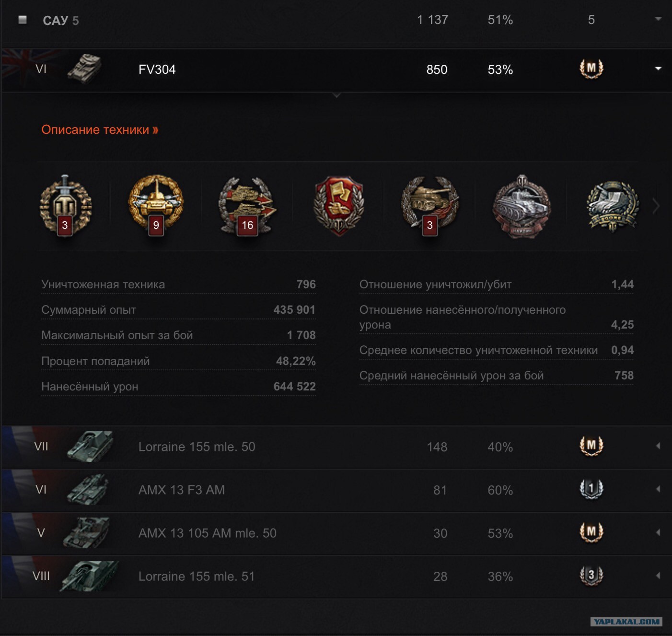Viewport: 672px width, 636px height.
Task: Click the FV304 tank thumbnail
Action: (84, 69)
